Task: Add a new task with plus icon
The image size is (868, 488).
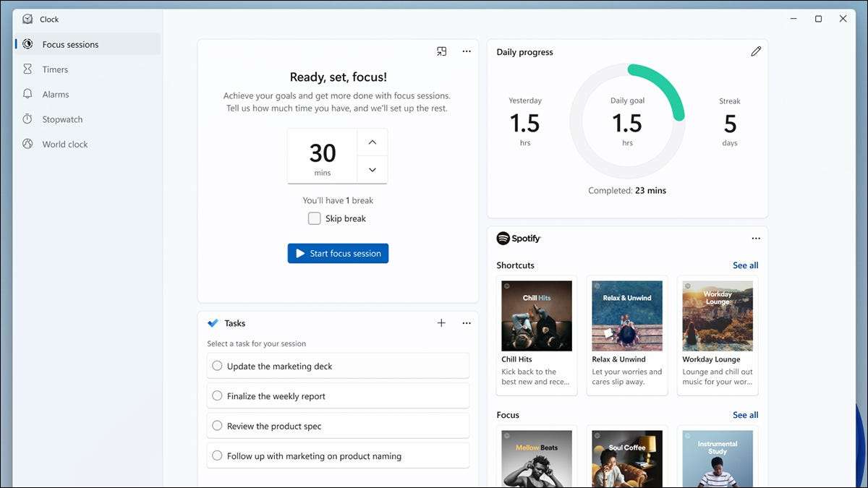Action: (x=441, y=323)
